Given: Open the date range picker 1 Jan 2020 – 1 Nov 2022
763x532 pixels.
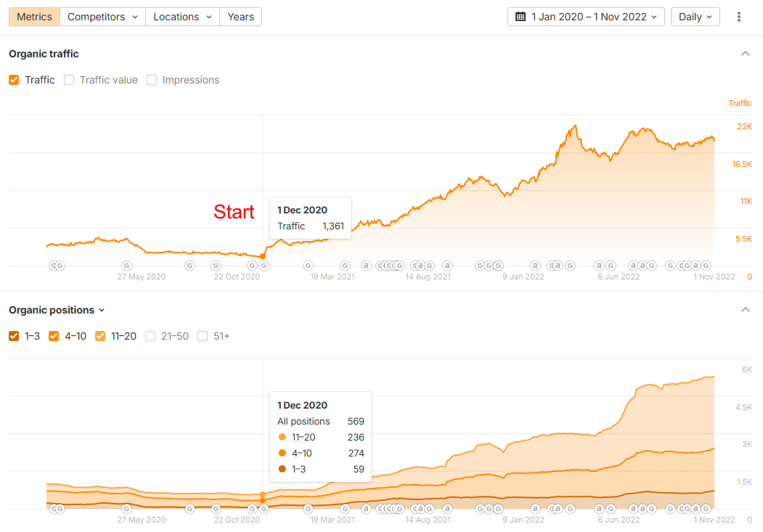Looking at the screenshot, I should pyautogui.click(x=586, y=17).
